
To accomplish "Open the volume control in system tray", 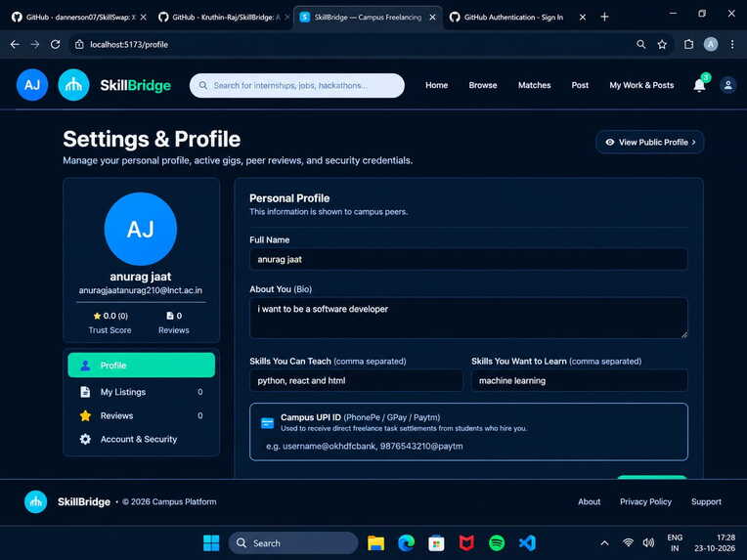I will [x=648, y=542].
